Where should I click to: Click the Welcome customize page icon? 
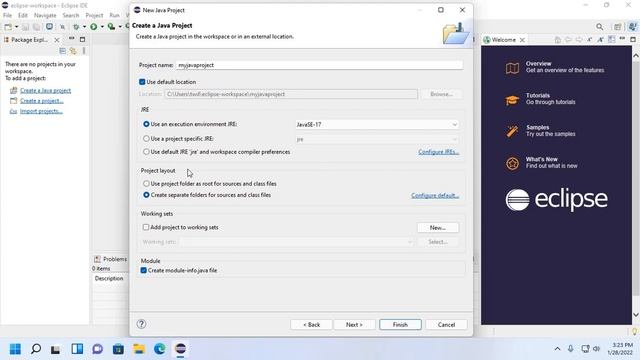coord(611,40)
